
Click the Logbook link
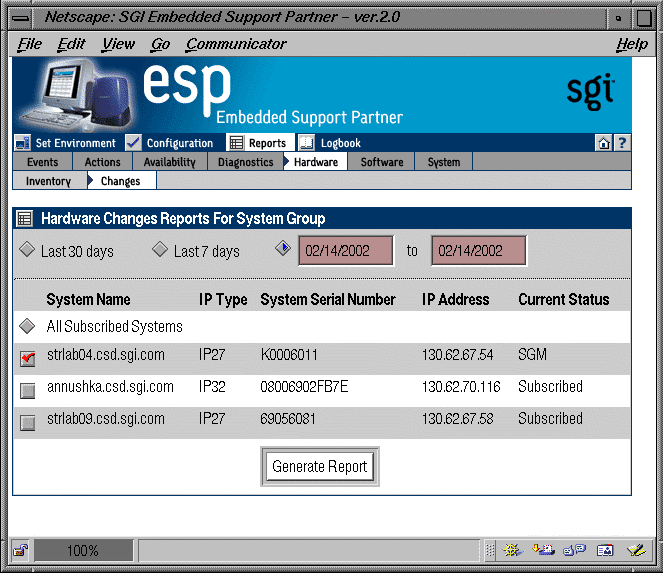pos(341,143)
